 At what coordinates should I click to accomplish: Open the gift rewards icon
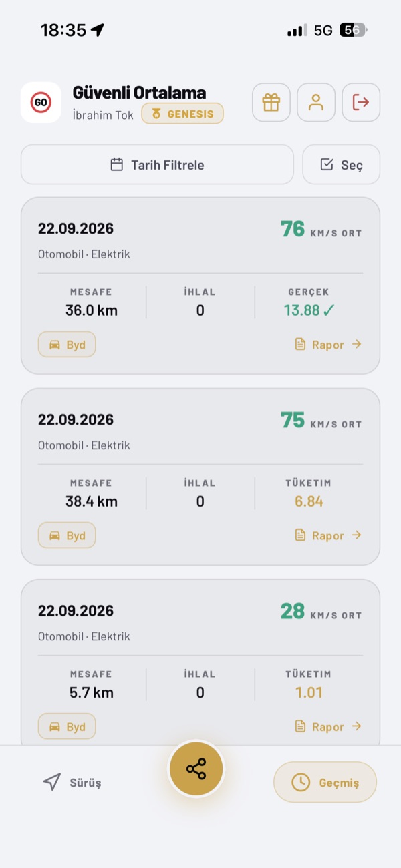tap(271, 102)
